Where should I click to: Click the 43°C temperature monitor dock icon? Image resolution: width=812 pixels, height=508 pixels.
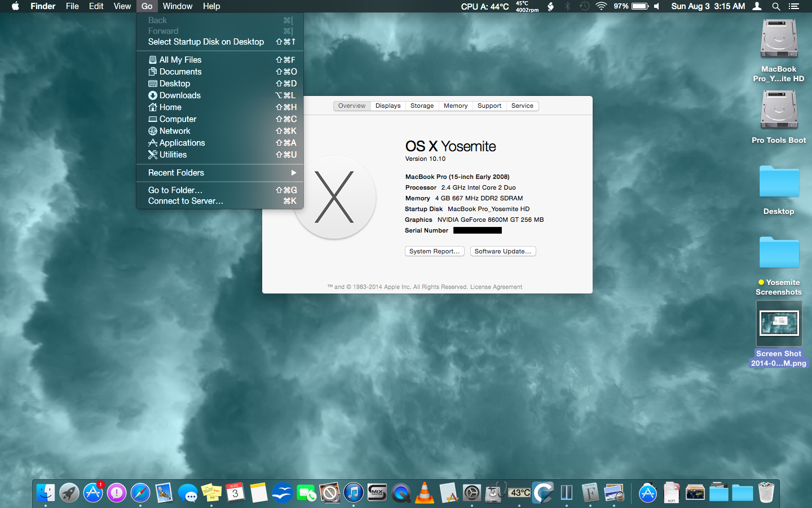coord(519,493)
